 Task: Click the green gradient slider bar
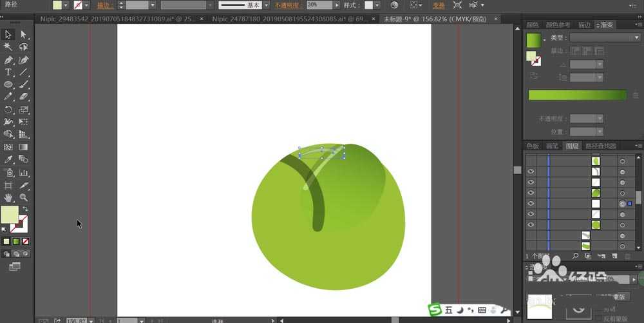click(577, 95)
